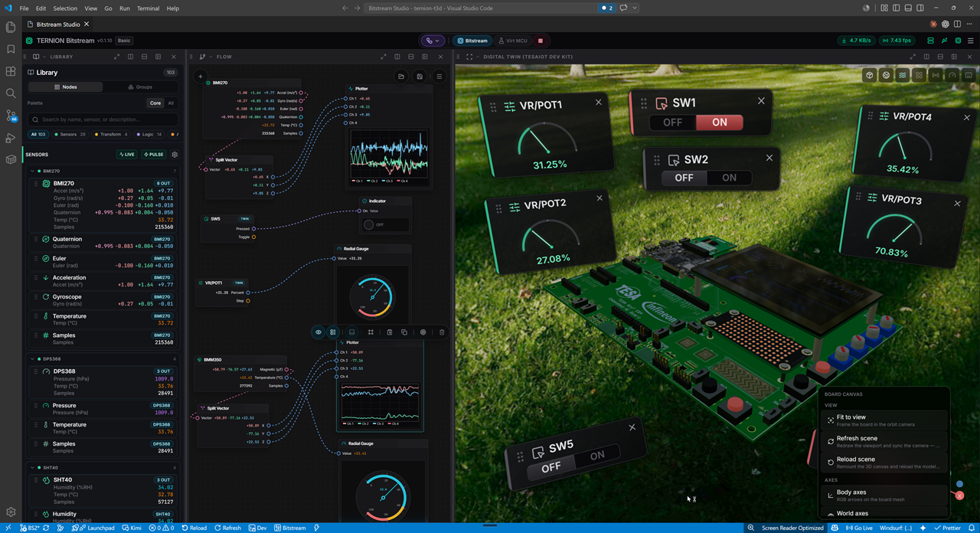
Task: Click the duplicate icon in node toolbar
Action: coord(404,332)
